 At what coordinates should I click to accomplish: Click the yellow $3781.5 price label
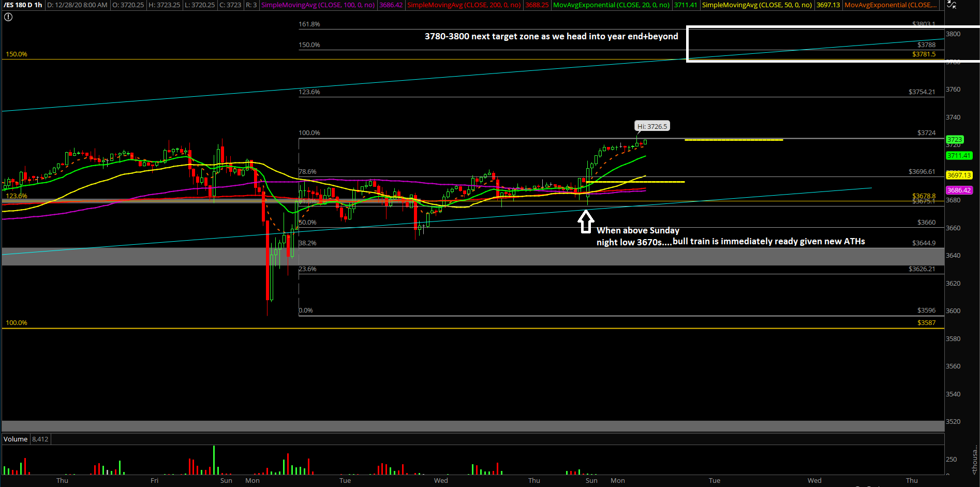tap(924, 54)
